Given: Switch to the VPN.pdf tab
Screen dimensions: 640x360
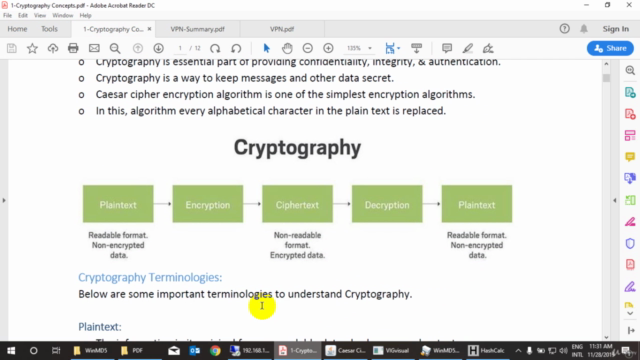Looking at the screenshot, I should [282, 29].
